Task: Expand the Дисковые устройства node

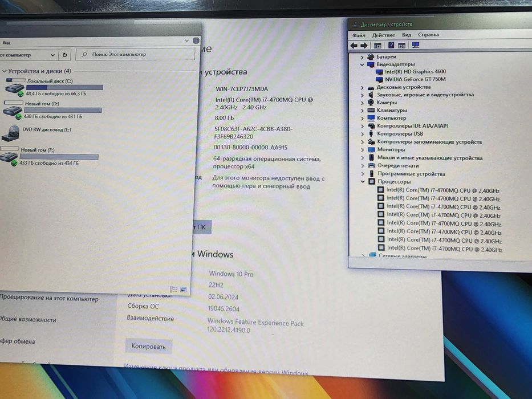Action: [x=362, y=88]
